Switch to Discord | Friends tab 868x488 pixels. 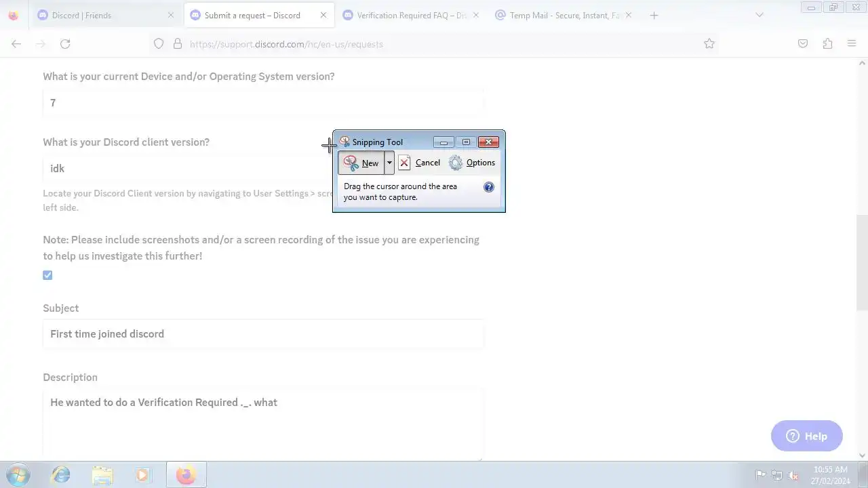[102, 15]
